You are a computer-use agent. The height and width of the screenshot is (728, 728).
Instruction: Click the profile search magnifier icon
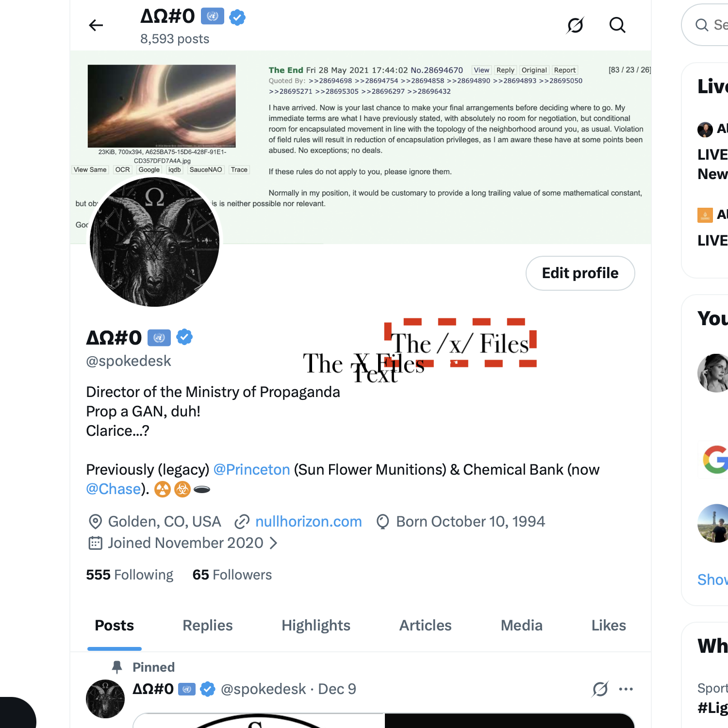pyautogui.click(x=617, y=25)
